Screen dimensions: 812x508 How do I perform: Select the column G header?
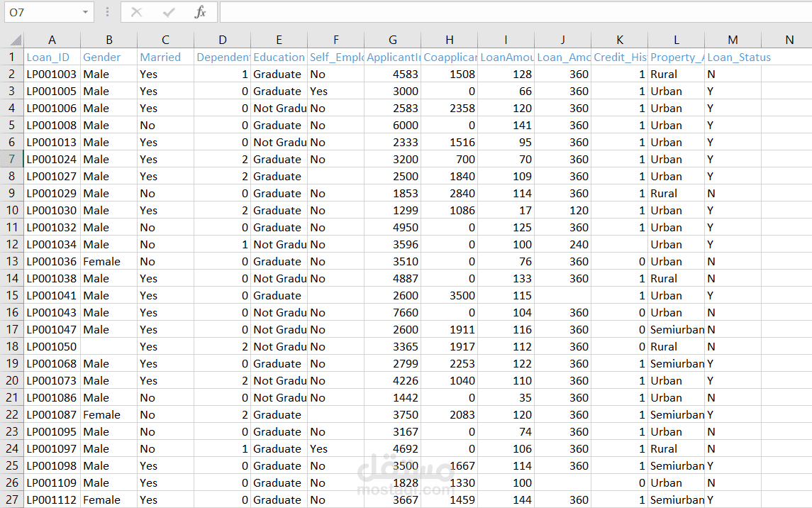click(392, 39)
